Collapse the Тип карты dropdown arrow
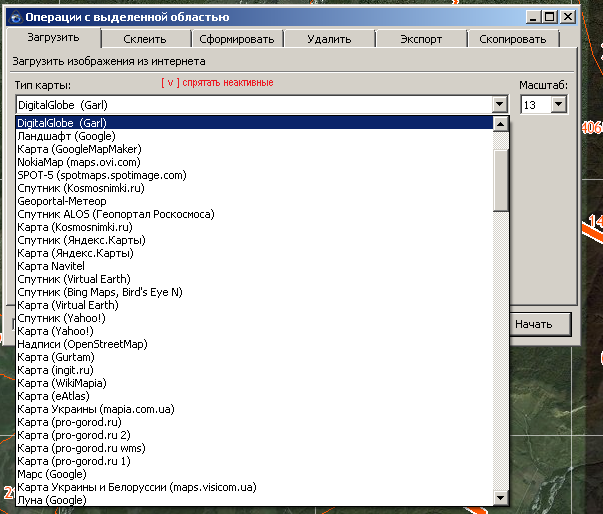The width and height of the screenshot is (603, 514). coord(498,104)
